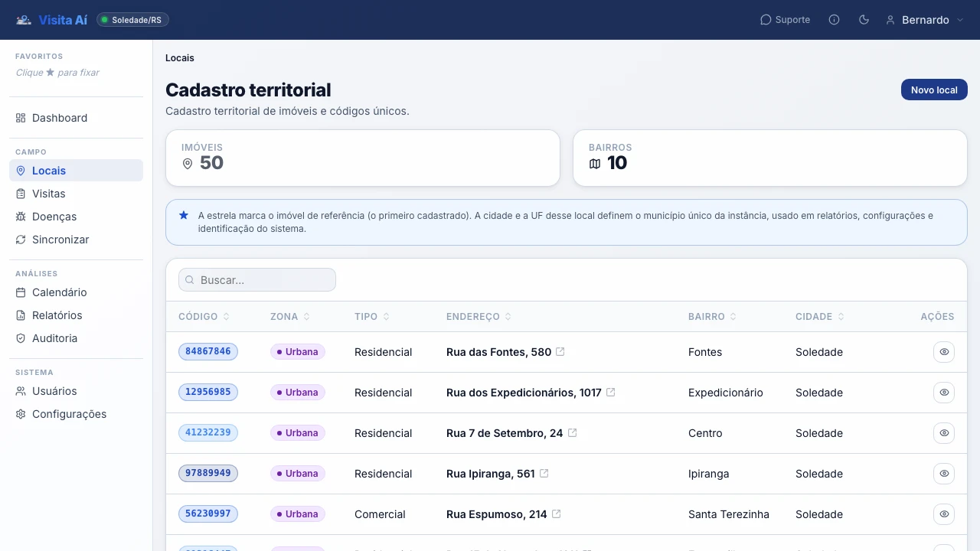Image resolution: width=980 pixels, height=551 pixels.
Task: View details of Rua das Fontes, 580
Action: coord(944,352)
